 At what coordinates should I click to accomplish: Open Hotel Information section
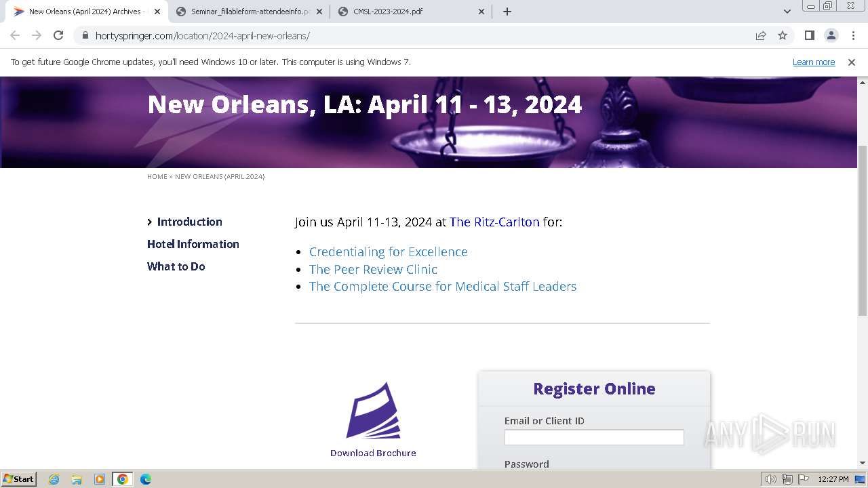[193, 244]
